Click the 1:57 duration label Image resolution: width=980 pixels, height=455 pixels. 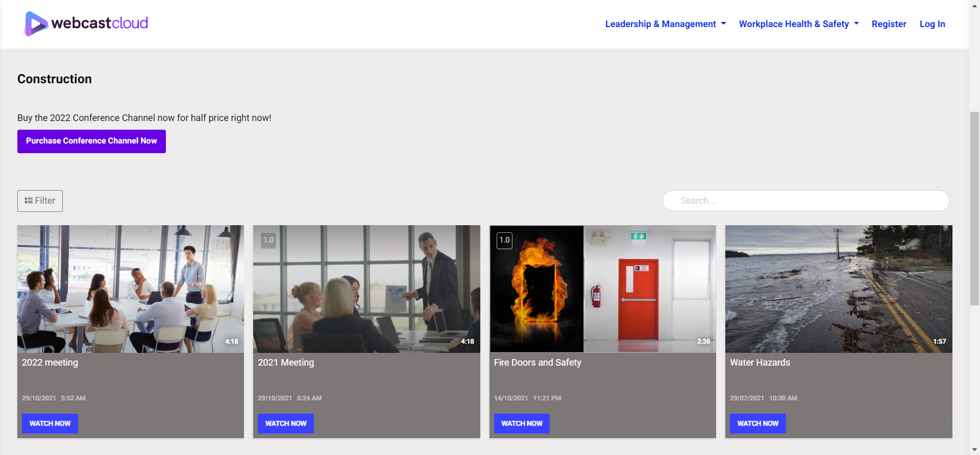[939, 342]
